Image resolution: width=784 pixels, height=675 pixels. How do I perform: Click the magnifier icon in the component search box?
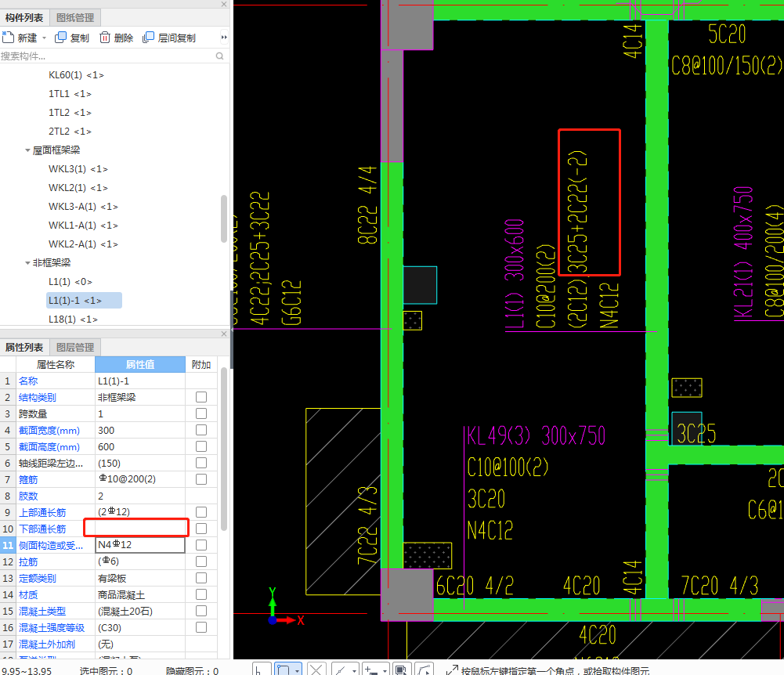pos(219,56)
